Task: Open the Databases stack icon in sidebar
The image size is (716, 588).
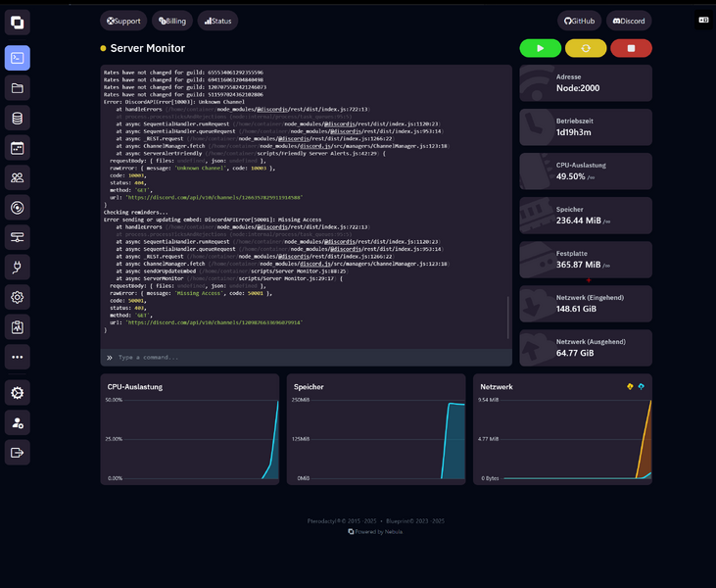Action: click(x=17, y=119)
